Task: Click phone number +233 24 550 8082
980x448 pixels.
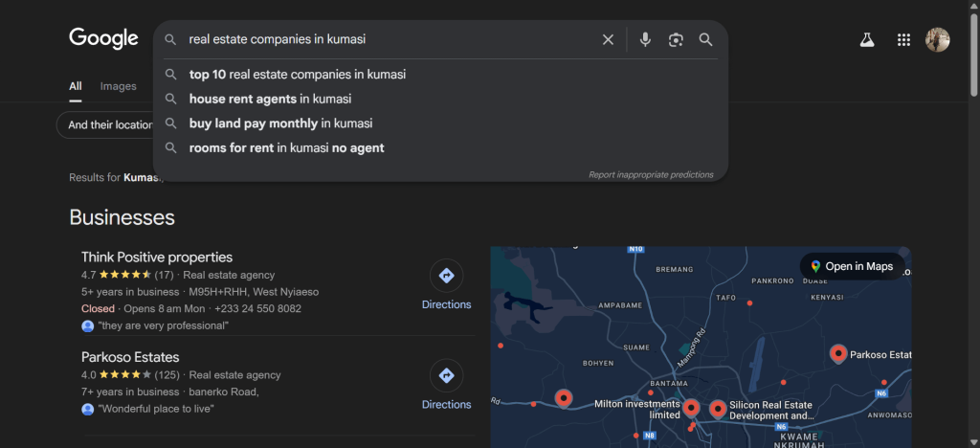Action: coord(257,308)
